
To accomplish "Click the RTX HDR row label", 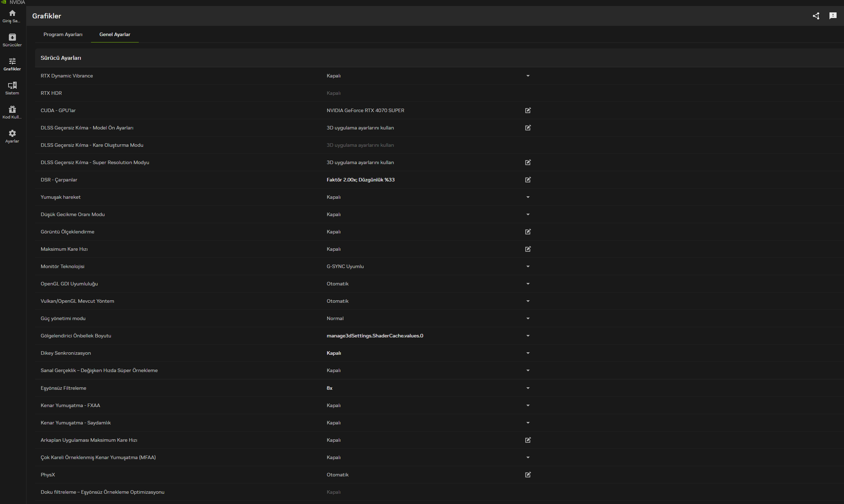I will coord(51,93).
